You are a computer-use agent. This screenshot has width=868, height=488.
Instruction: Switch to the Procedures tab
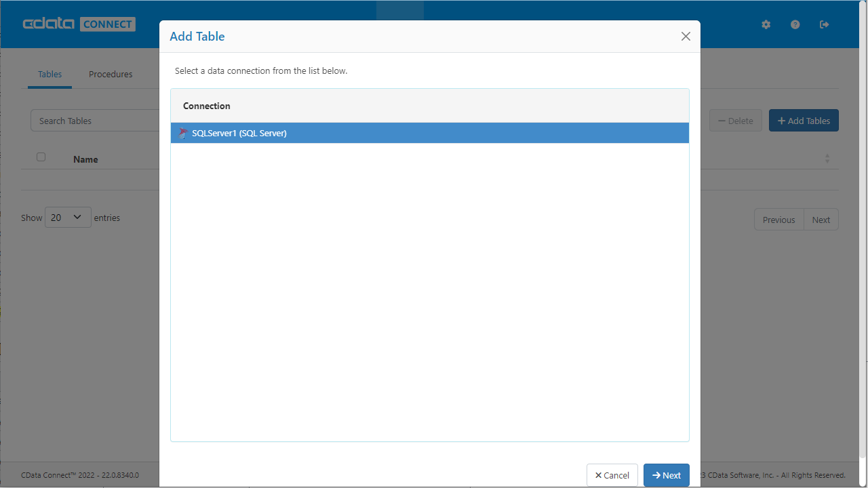coord(111,75)
